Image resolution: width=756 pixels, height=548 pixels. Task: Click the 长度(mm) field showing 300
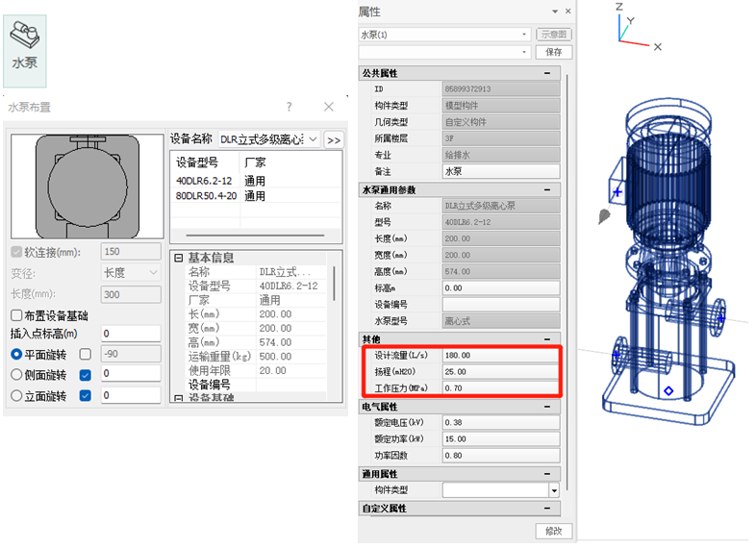(131, 294)
